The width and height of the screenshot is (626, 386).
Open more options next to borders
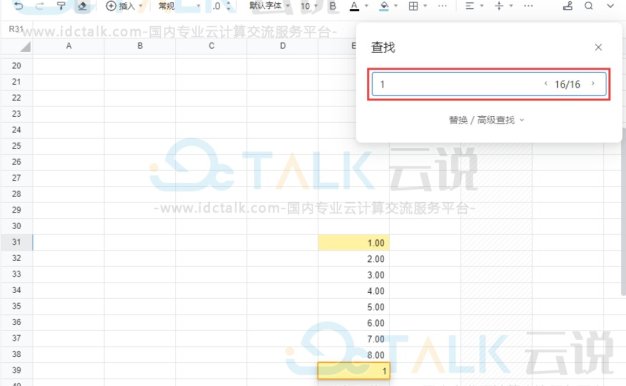click(442, 6)
